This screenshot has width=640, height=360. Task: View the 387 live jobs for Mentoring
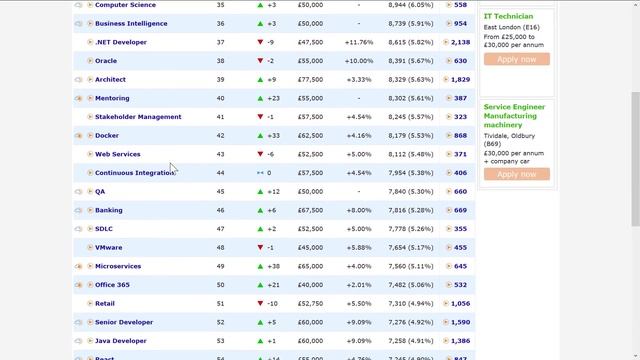pyautogui.click(x=460, y=98)
